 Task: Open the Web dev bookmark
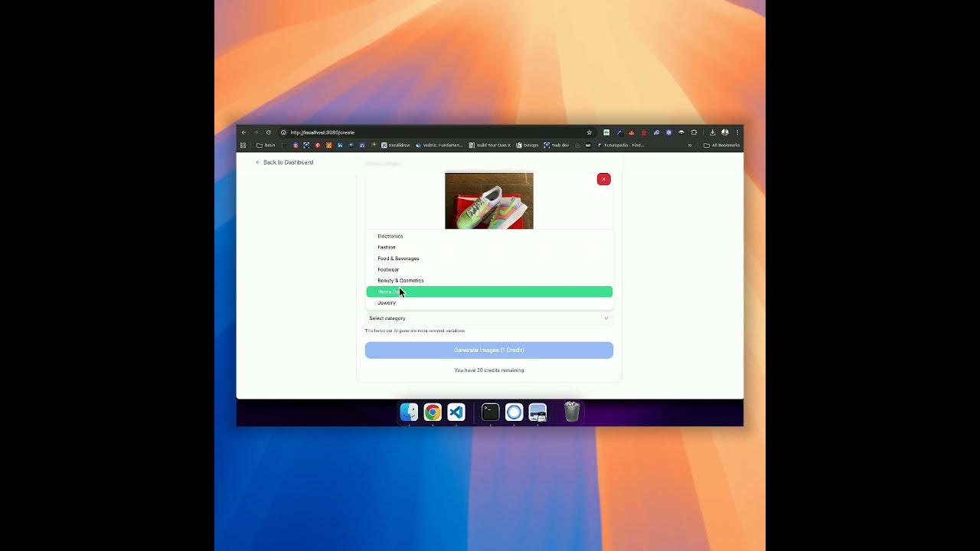coord(557,145)
